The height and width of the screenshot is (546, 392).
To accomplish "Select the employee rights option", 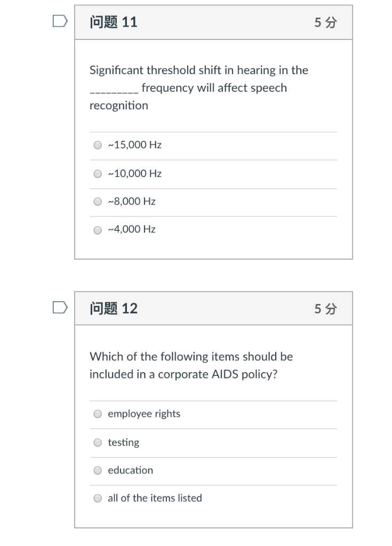I will [98, 413].
